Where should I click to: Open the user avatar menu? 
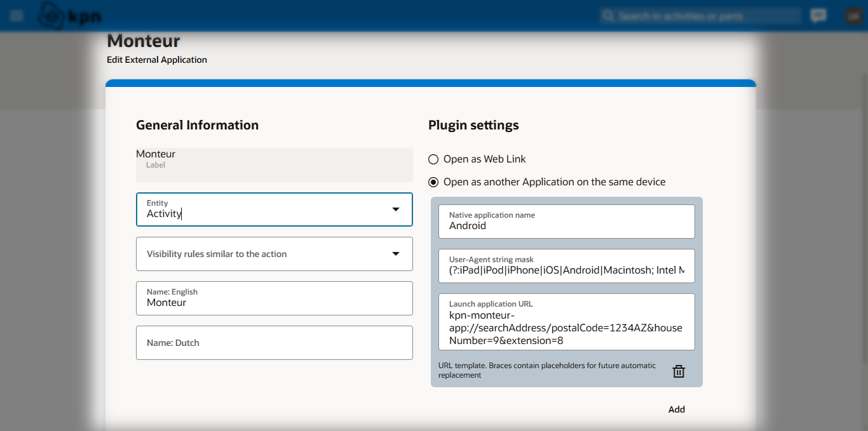[x=853, y=16]
